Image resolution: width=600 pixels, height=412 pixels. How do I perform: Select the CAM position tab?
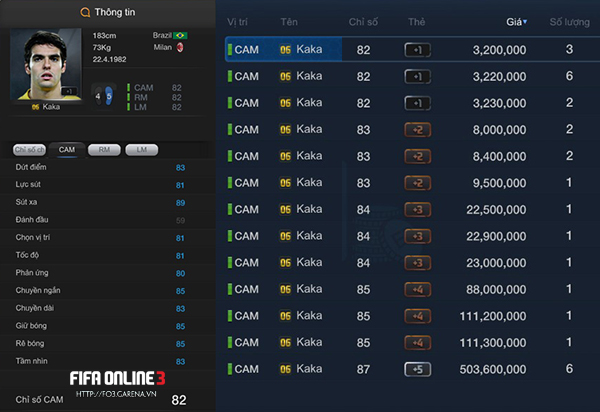(x=67, y=149)
